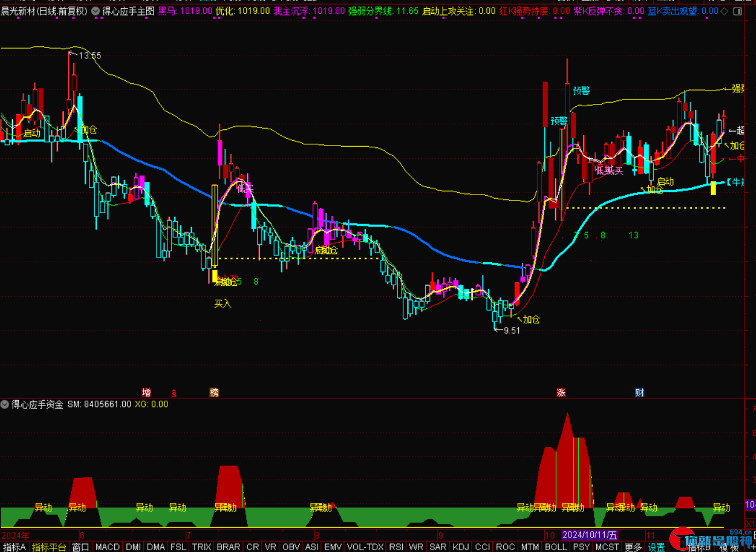Select the WR indicator tab

click(416, 547)
